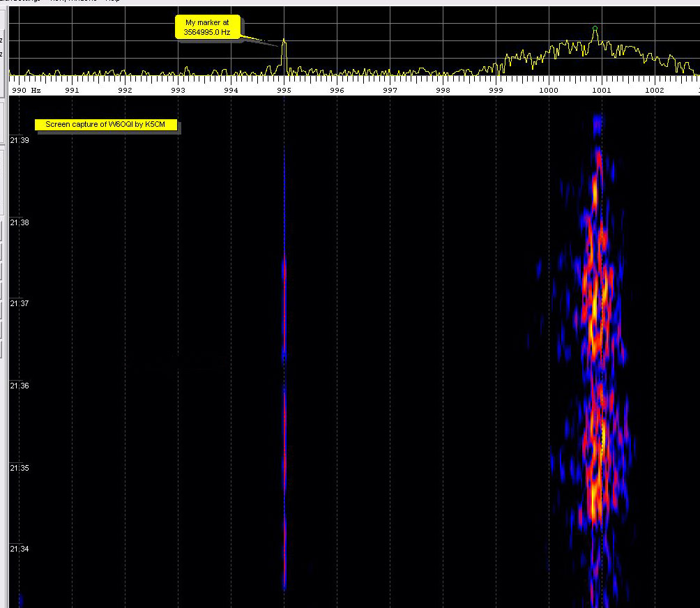Click the 21:37 time label on the waterfall

click(20, 303)
